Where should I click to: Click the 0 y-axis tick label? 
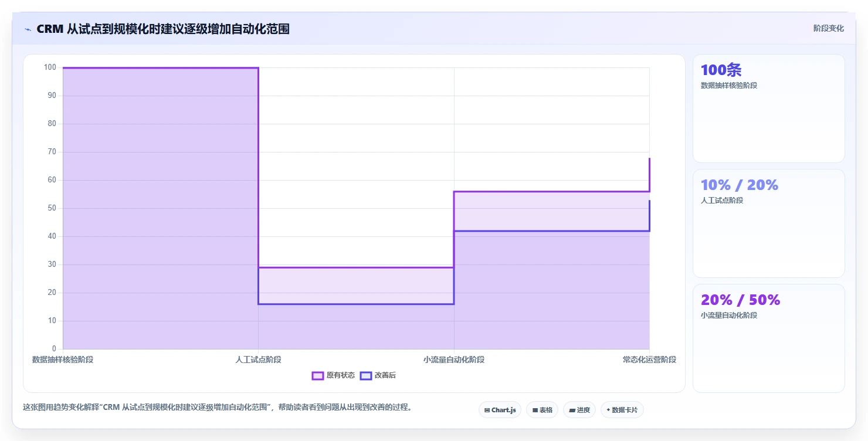click(x=54, y=349)
